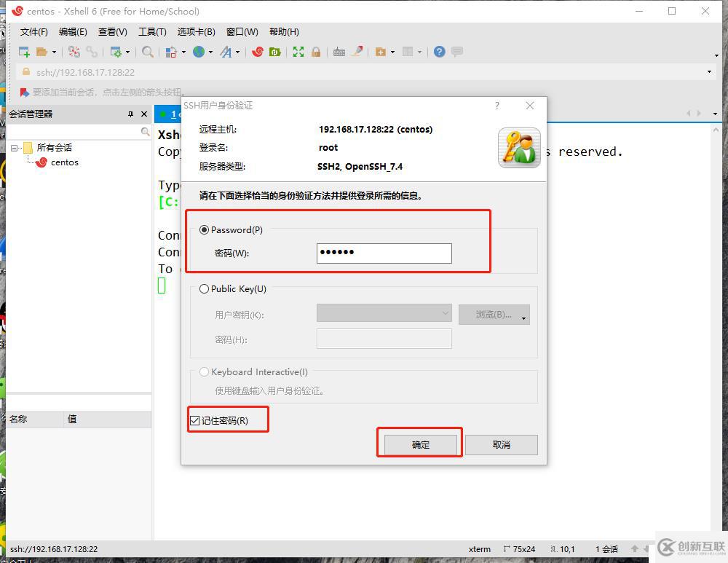
Task: Click the highlight pen toolbar icon
Action: click(x=357, y=51)
